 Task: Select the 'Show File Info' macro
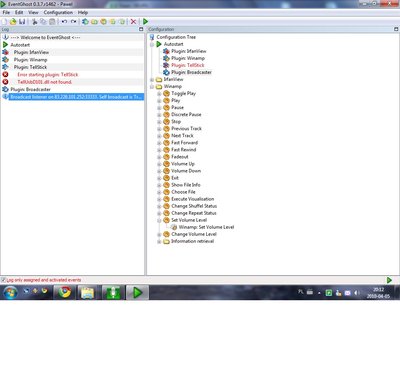click(186, 185)
